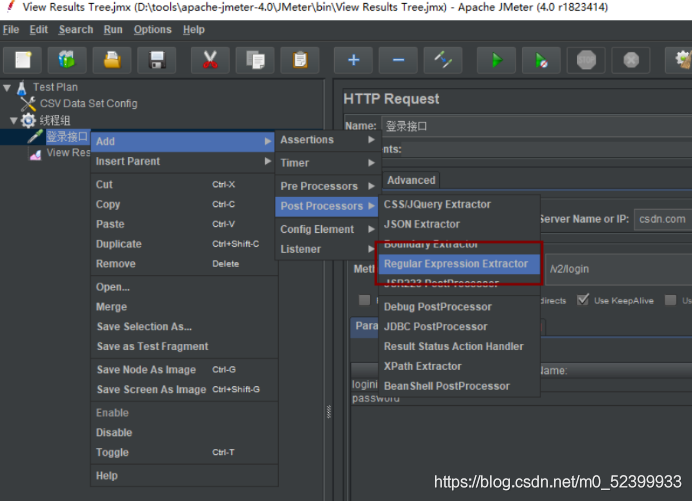692x501 pixels.
Task: Click Start no pauses icon
Action: 541,60
